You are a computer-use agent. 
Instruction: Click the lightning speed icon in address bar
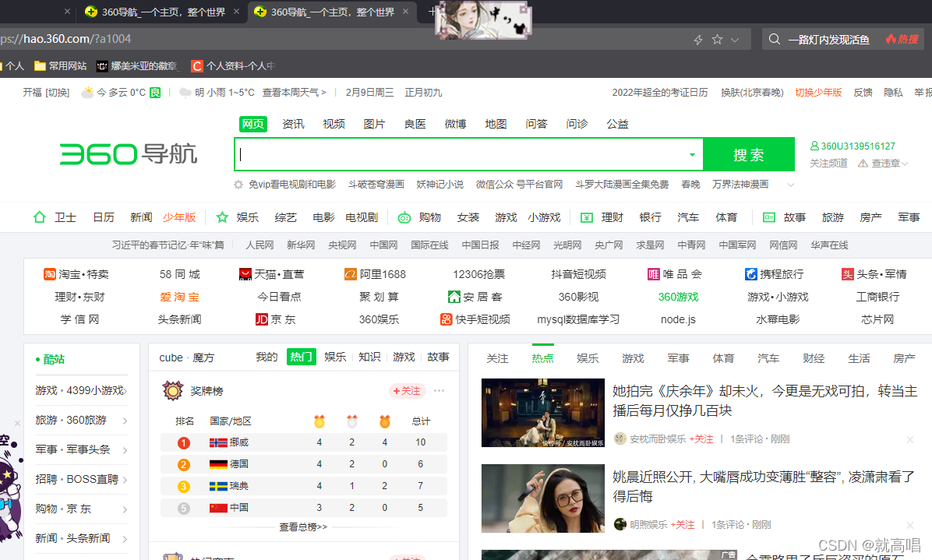point(698,40)
